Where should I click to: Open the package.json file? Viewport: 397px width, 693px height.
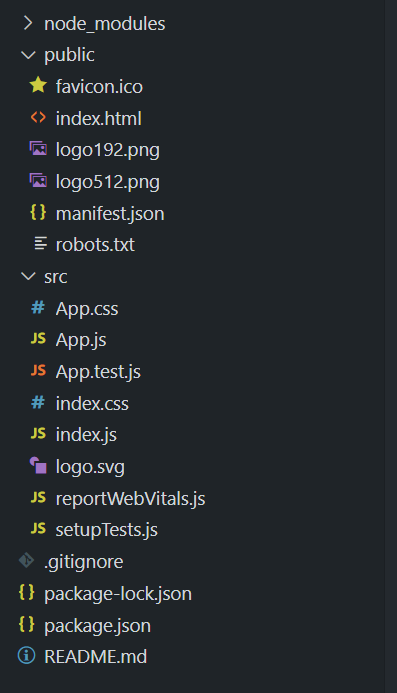[98, 626]
